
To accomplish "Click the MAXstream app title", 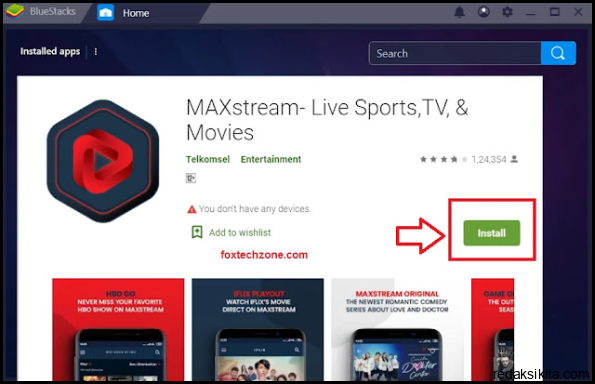I will click(x=327, y=120).
